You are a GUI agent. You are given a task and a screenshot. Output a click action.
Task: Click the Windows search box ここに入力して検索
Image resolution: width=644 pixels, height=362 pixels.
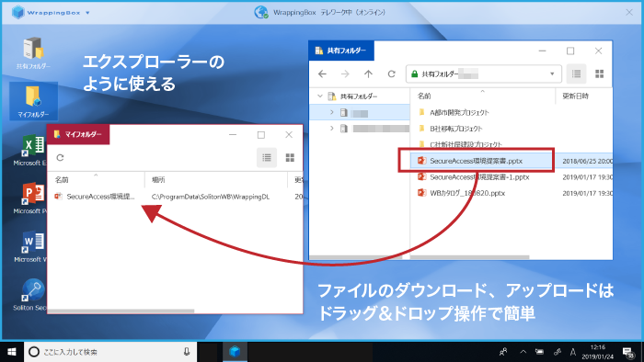click(110, 352)
